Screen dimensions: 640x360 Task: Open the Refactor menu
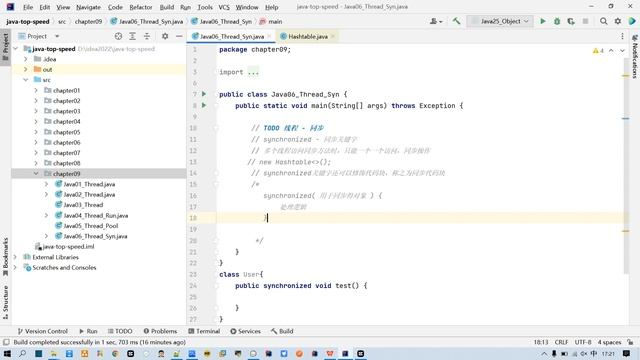141,7
